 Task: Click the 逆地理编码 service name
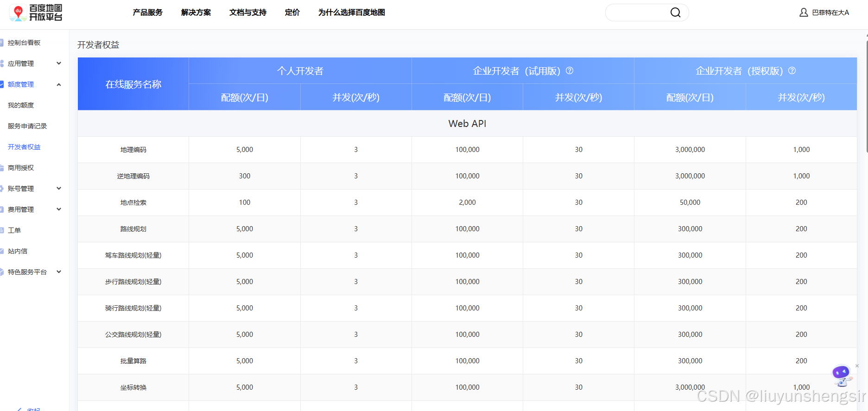pos(133,176)
